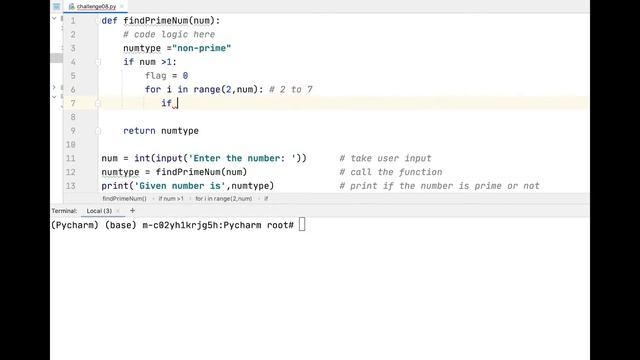Click 'for i in range(2,num)' breadcrumb
Image resolution: width=640 pixels, height=360 pixels.
point(224,199)
